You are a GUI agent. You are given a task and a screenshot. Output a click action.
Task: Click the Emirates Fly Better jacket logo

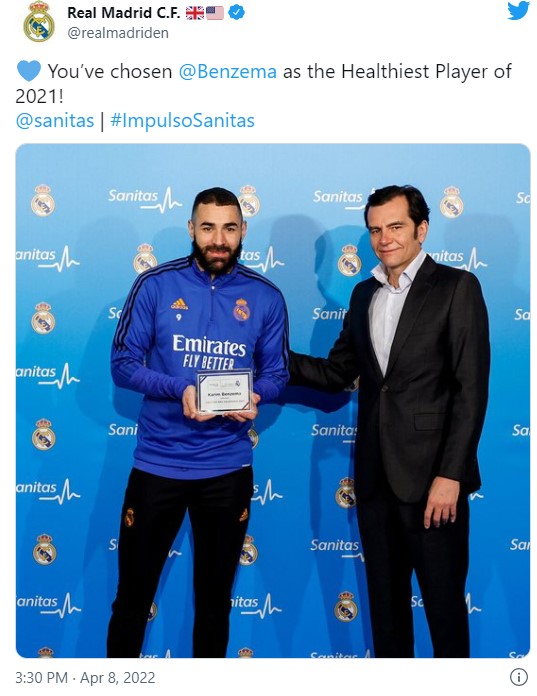pyautogui.click(x=209, y=352)
